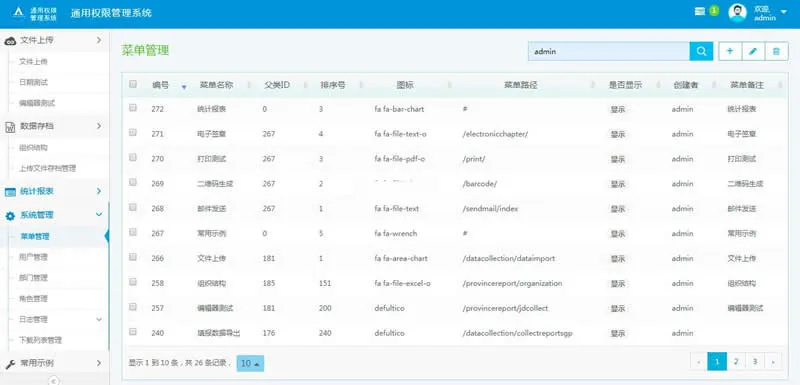800x385 pixels.
Task: Expand the 常用示例 sidebar chevron
Action: tap(99, 364)
